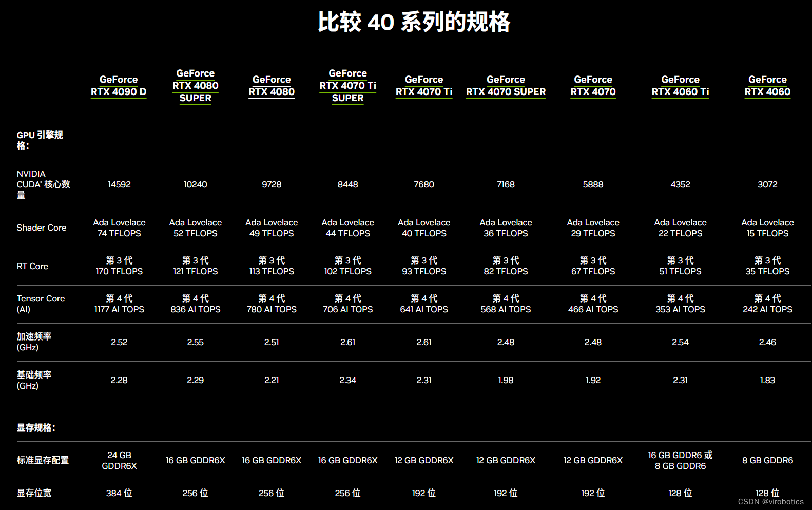Click the 836 AI TOPS cell

coord(196,304)
